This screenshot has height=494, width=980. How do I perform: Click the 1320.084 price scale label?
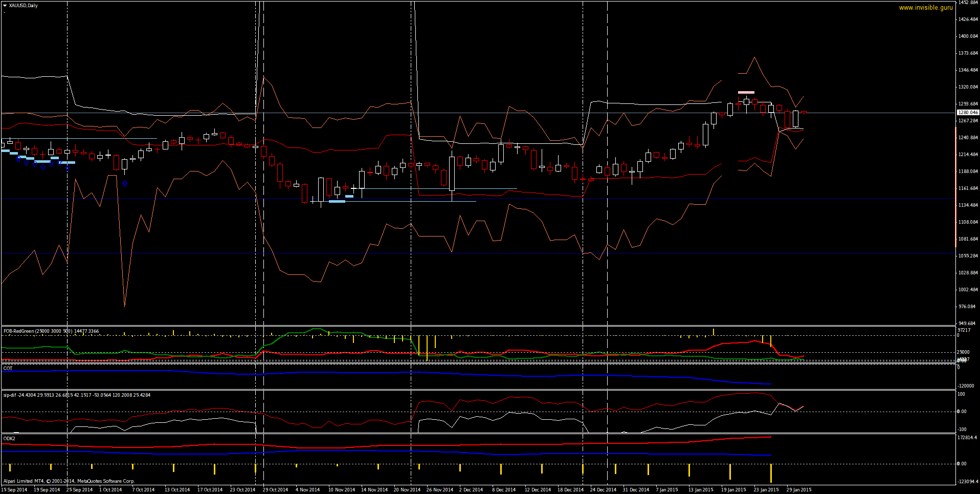click(x=968, y=87)
